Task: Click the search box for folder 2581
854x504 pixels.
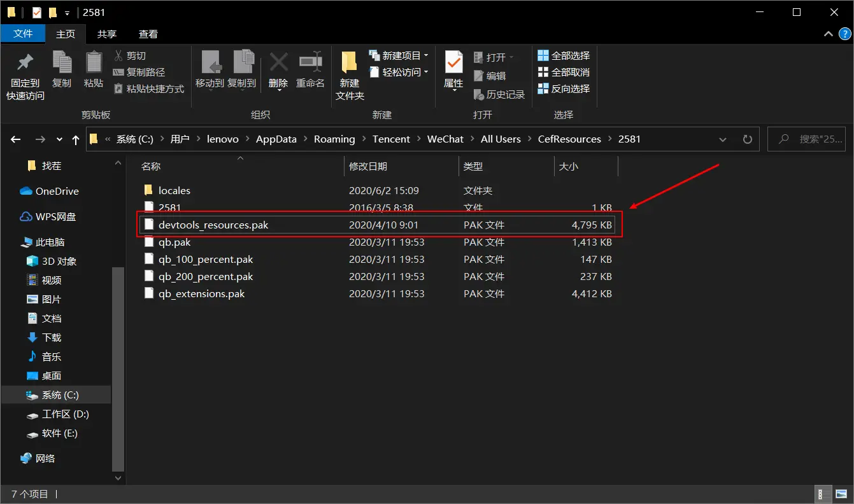Action: click(807, 139)
